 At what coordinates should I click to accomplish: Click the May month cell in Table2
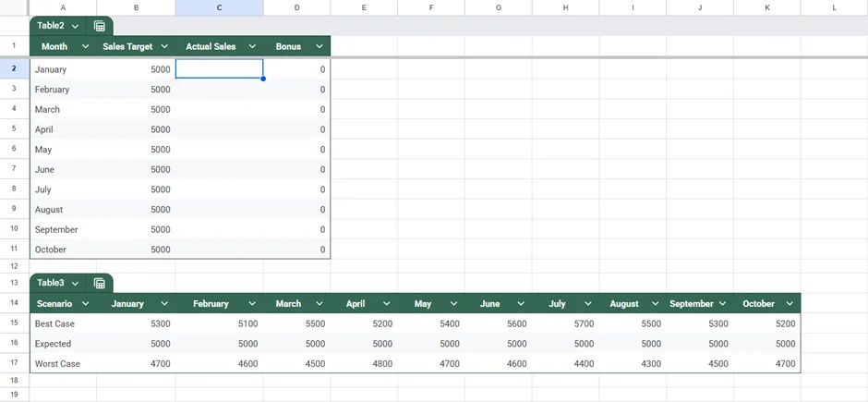click(x=63, y=149)
